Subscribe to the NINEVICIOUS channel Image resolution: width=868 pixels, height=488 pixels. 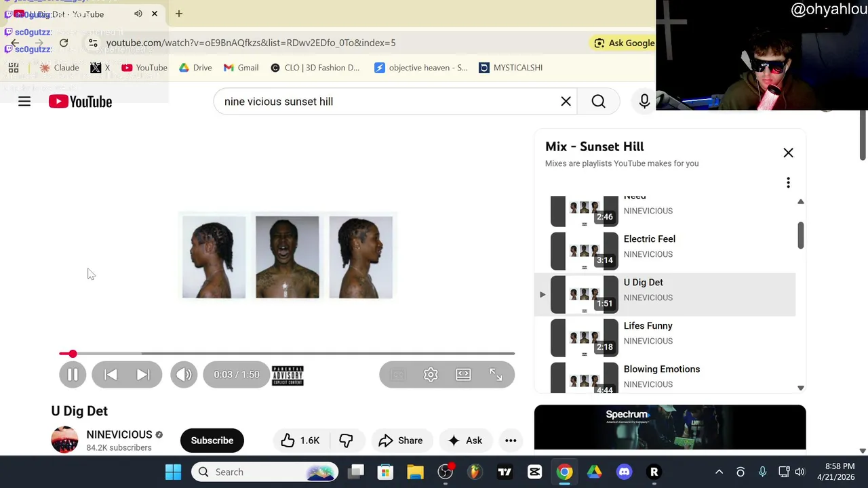[x=212, y=441]
